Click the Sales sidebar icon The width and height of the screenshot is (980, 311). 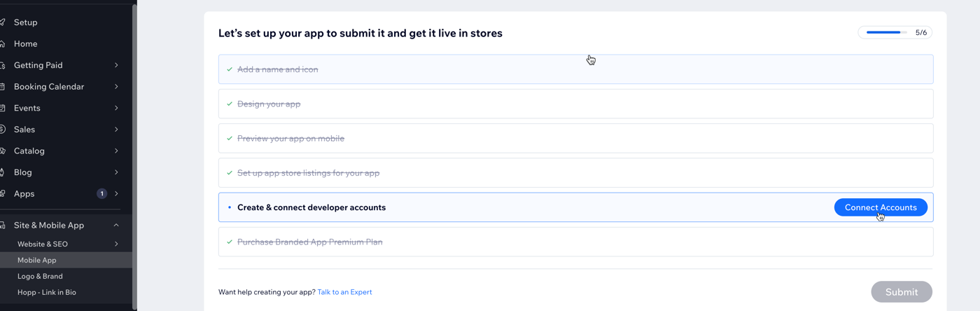point(3,130)
